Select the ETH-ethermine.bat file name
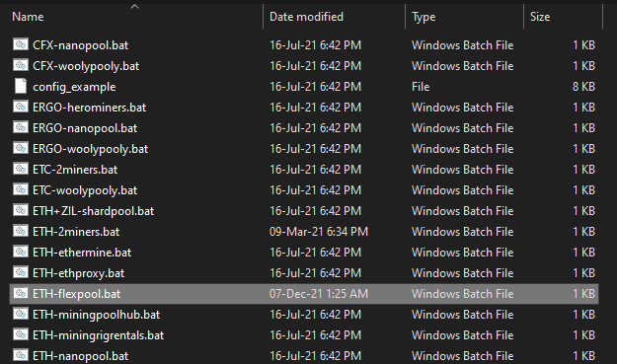This screenshot has width=617, height=364. coord(82,253)
